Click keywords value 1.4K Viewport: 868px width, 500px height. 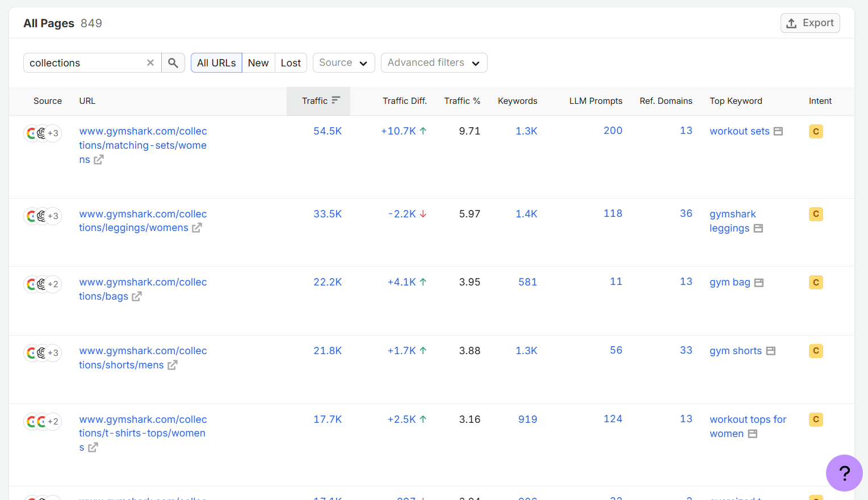click(526, 214)
